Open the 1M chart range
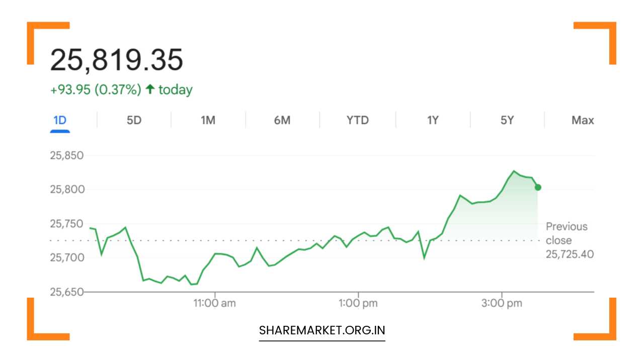 coord(208,121)
